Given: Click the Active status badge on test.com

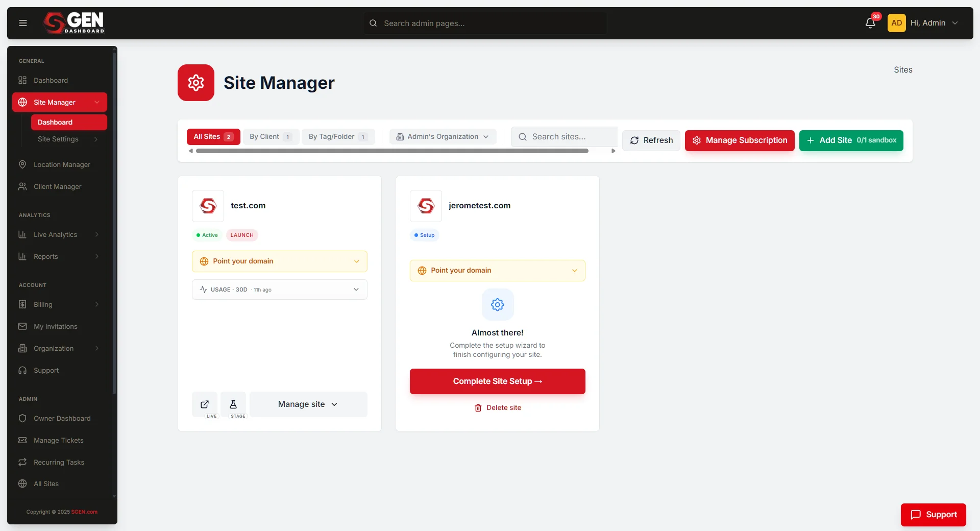Looking at the screenshot, I should pyautogui.click(x=207, y=235).
